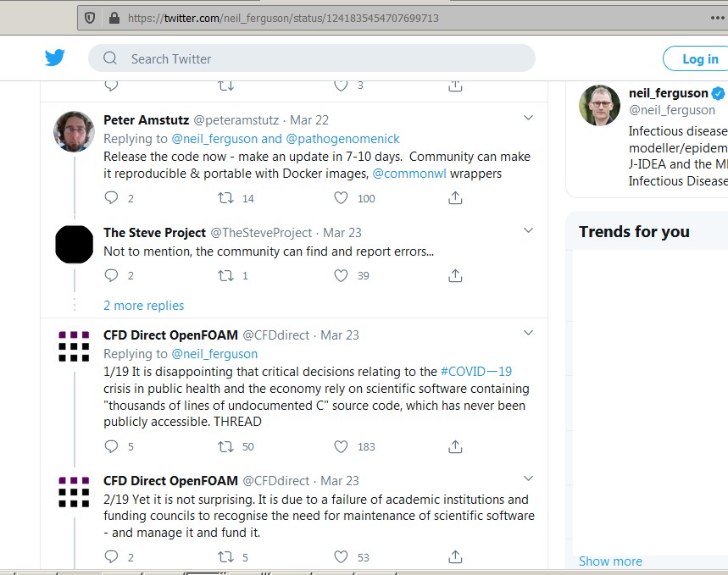The height and width of the screenshot is (575, 728).
Task: Click the Twitter bird logo
Action: click(55, 58)
